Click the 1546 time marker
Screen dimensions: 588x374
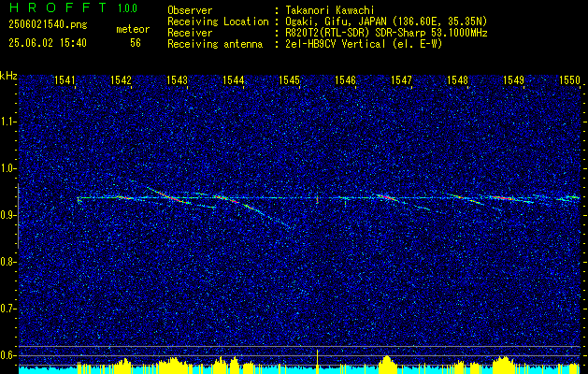click(x=345, y=79)
